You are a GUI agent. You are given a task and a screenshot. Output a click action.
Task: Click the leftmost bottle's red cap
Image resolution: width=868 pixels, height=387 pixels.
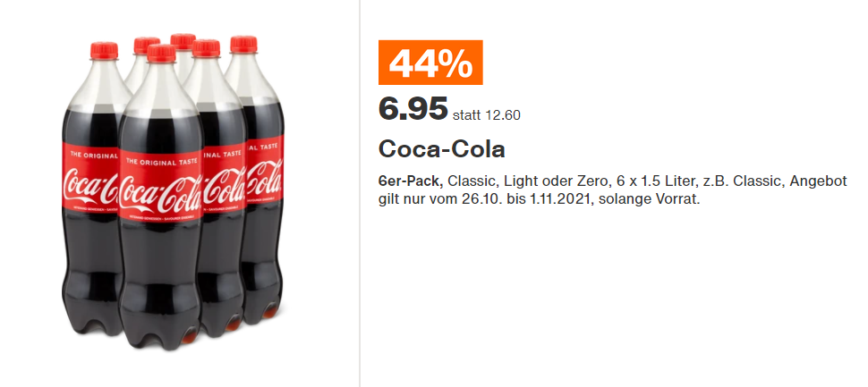106,49
